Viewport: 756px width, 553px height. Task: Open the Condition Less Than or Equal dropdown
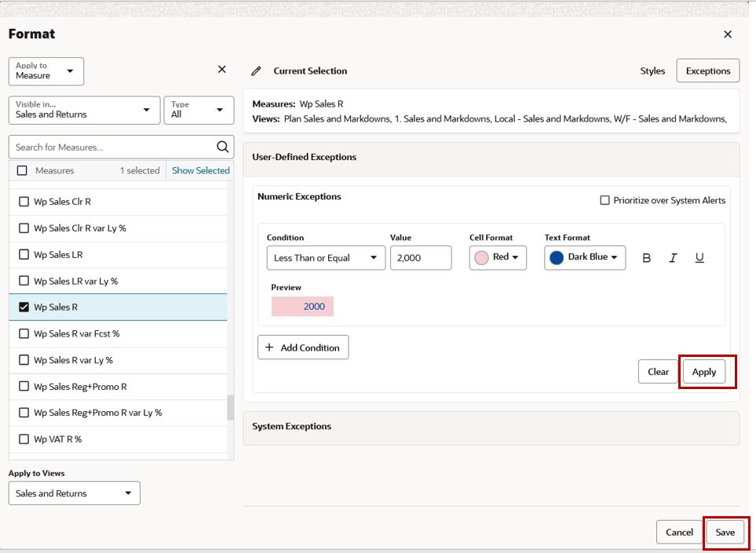(x=326, y=258)
